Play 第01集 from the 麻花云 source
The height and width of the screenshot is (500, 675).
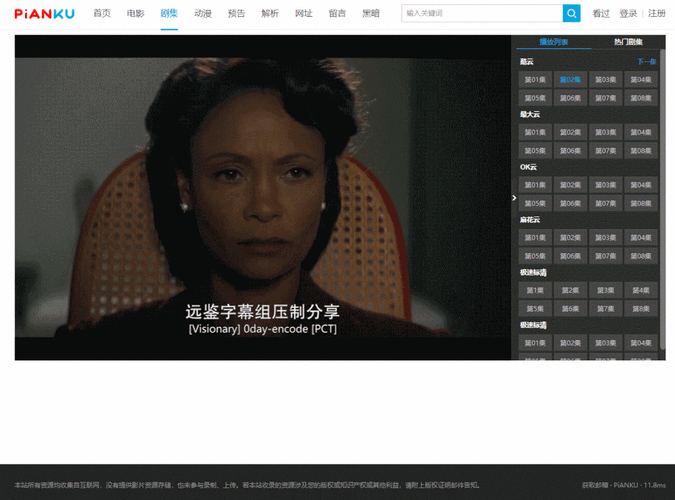tap(535, 238)
